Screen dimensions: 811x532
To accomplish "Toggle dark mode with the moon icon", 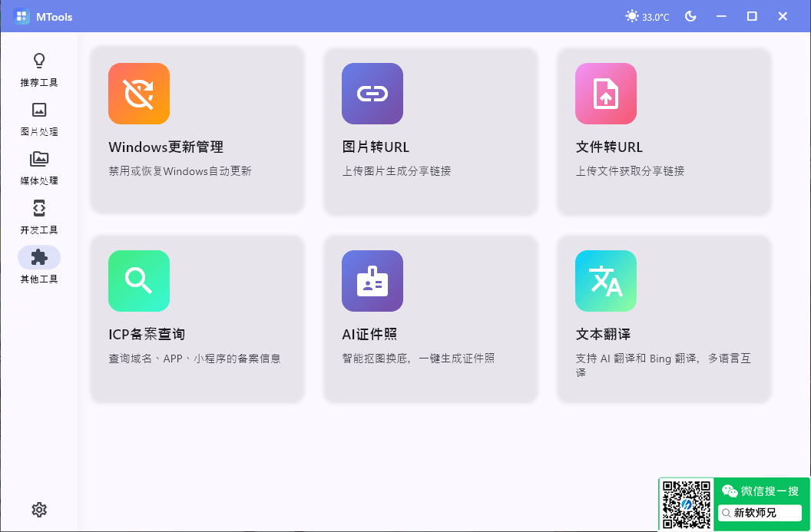I will (690, 15).
